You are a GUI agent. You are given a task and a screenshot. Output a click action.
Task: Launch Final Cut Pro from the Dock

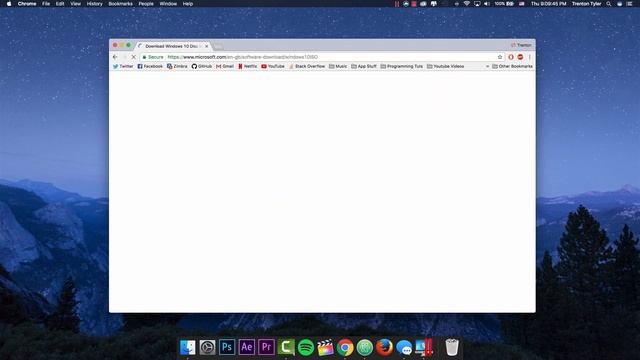[325, 347]
